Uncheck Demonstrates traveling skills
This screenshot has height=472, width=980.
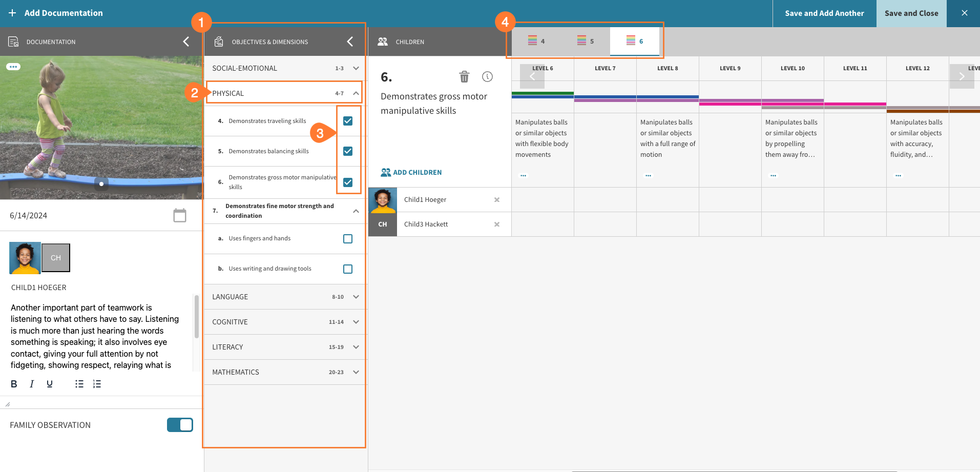tap(348, 121)
